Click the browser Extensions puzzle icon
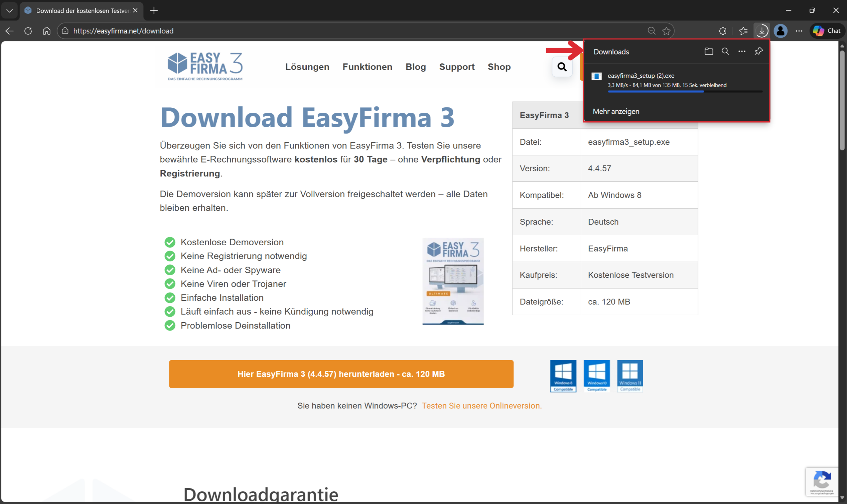The image size is (847, 504). pyautogui.click(x=723, y=31)
